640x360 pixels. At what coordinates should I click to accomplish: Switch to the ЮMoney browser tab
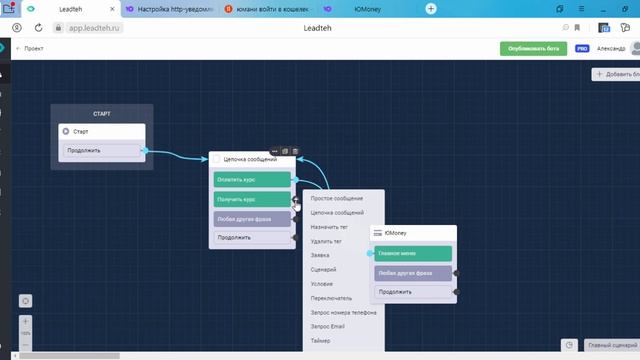click(367, 9)
